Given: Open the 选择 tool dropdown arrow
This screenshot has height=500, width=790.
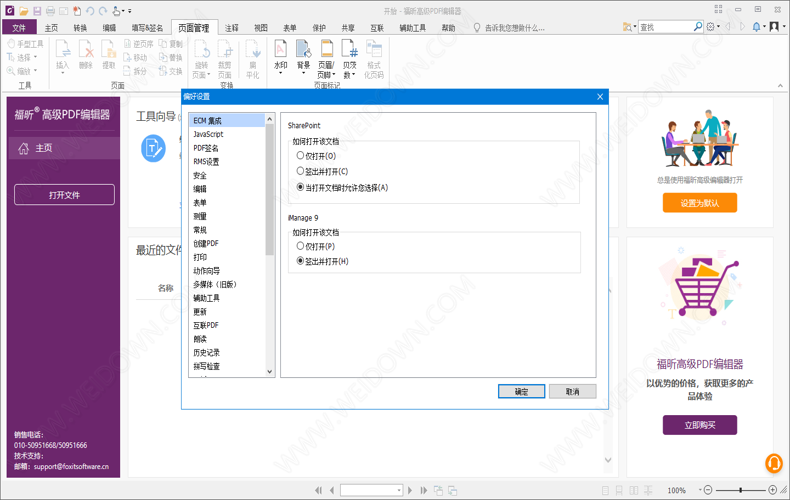Looking at the screenshot, I should (35, 57).
